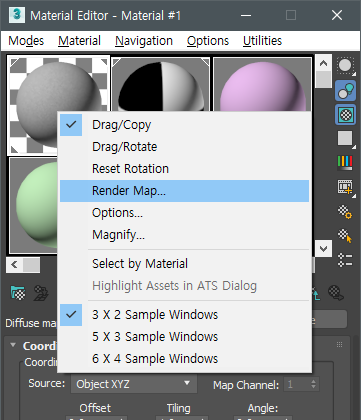Open the Modes menu

pyautogui.click(x=26, y=41)
